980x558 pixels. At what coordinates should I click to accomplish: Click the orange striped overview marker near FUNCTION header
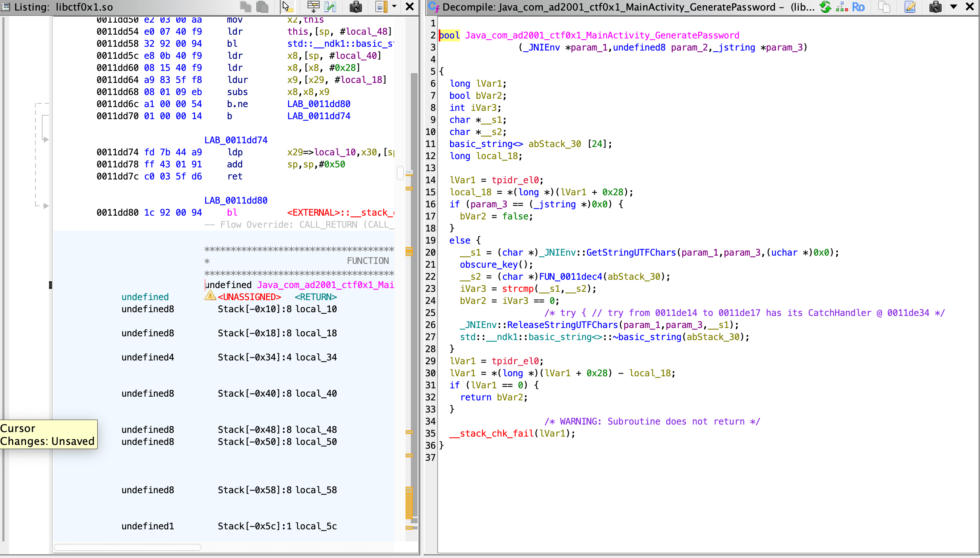point(409,251)
